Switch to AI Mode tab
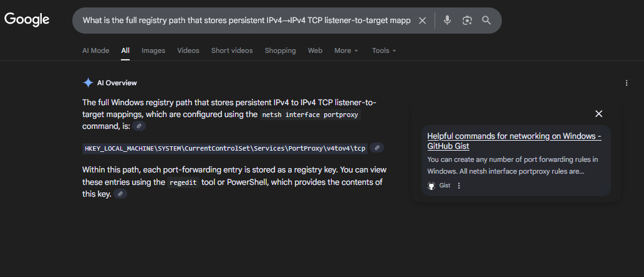The image size is (644, 277). pyautogui.click(x=95, y=50)
